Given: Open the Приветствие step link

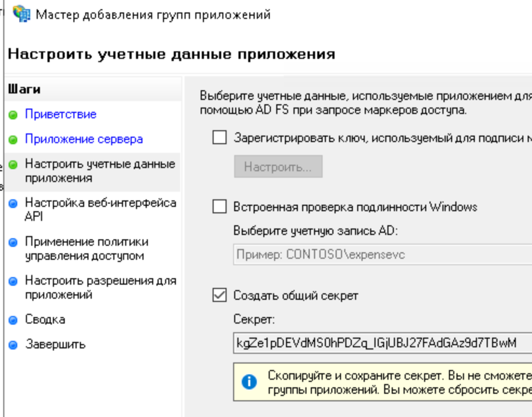Looking at the screenshot, I should pyautogui.click(x=60, y=115).
